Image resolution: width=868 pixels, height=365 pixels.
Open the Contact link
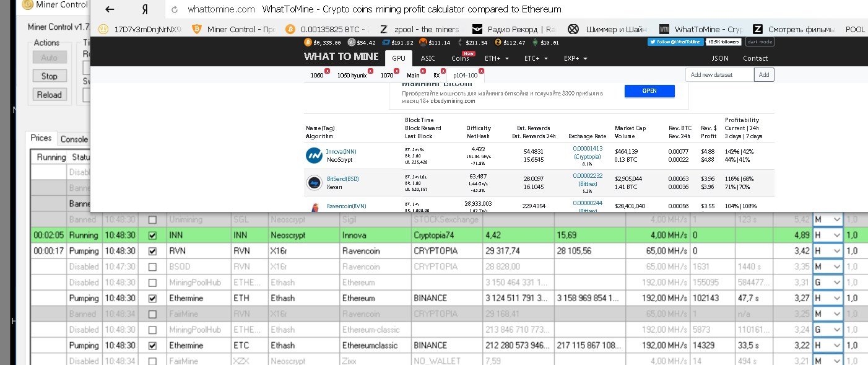tap(755, 58)
